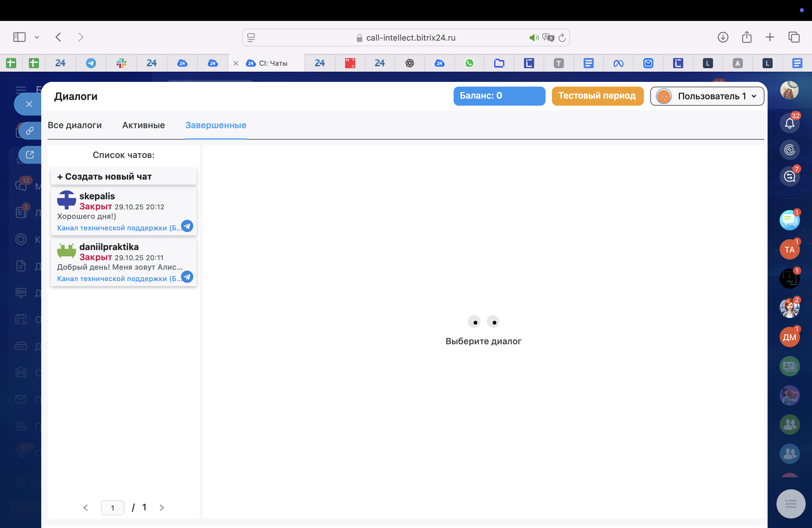Close the slider with the X button

(x=29, y=104)
